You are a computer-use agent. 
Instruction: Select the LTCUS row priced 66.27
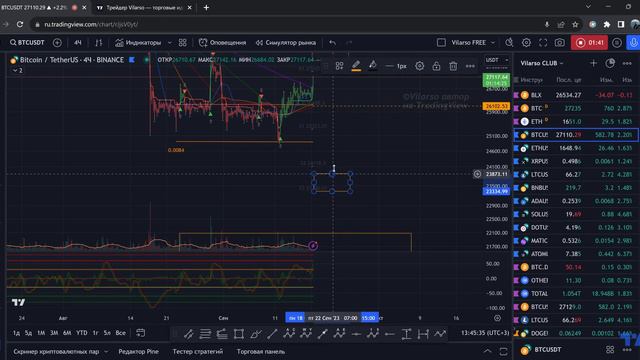576,174
